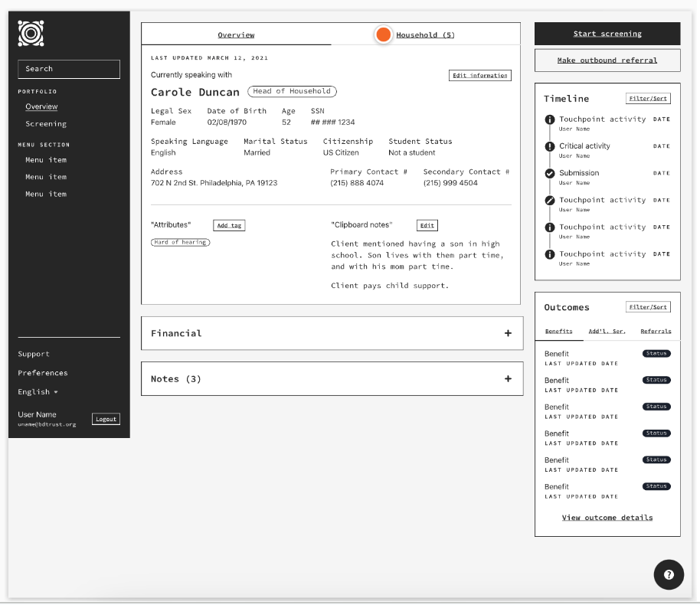Open View outcome details link
This screenshot has height=605, width=700.
click(607, 518)
